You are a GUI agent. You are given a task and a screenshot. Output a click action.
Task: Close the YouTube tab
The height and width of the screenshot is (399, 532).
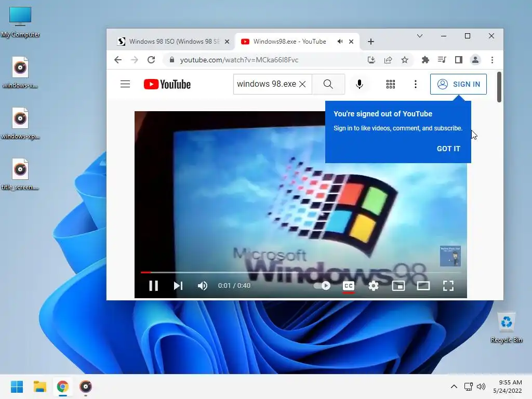(351, 42)
